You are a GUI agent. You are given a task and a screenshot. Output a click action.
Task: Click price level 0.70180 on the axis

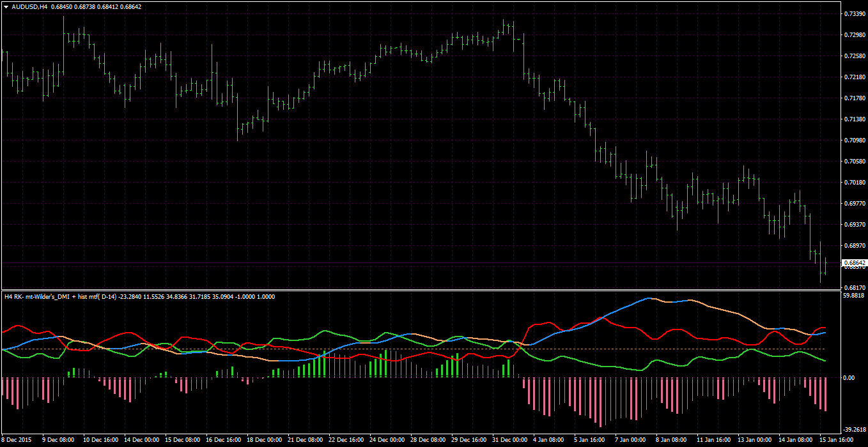coord(855,183)
